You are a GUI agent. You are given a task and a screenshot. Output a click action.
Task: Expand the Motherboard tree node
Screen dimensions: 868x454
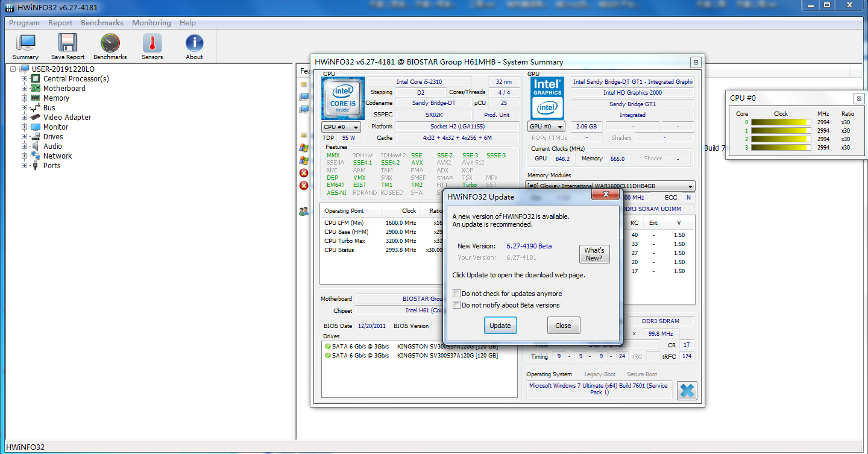[25, 88]
